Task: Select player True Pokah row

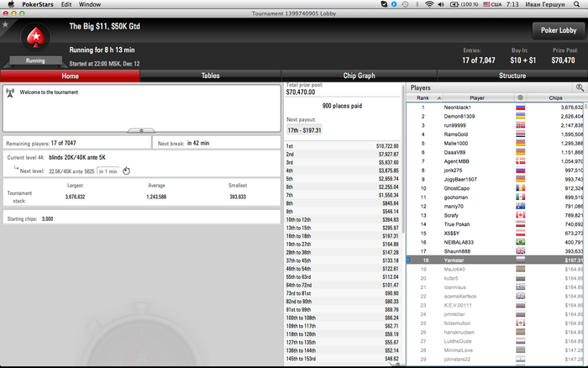Action: 495,224
